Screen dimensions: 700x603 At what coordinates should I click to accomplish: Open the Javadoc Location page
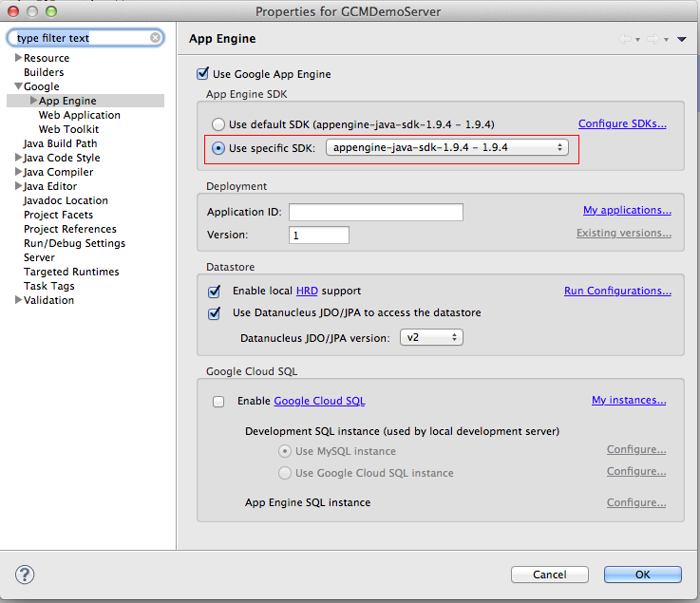66,200
